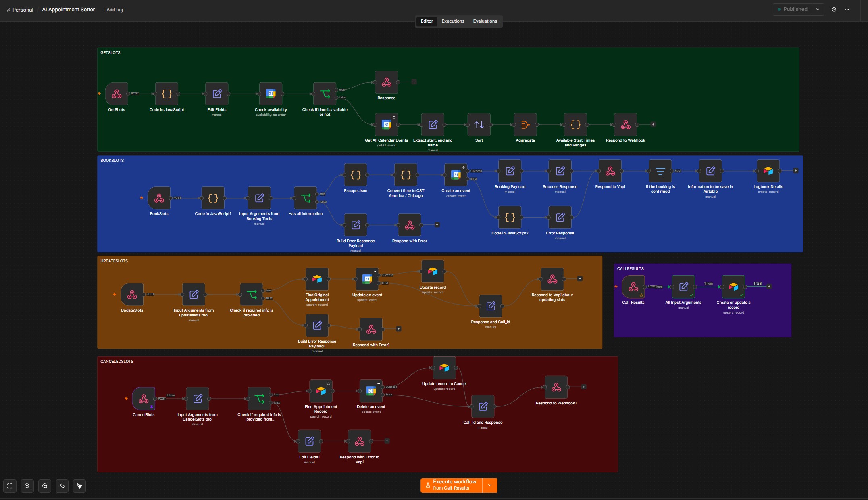Click the zoom to fit canvas button
Image resolution: width=868 pixels, height=500 pixels.
(x=10, y=486)
